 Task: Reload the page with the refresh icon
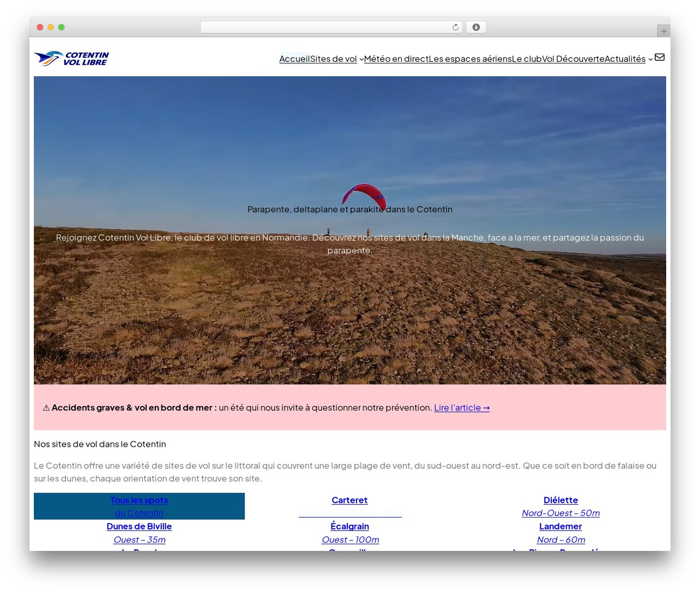coord(456,27)
